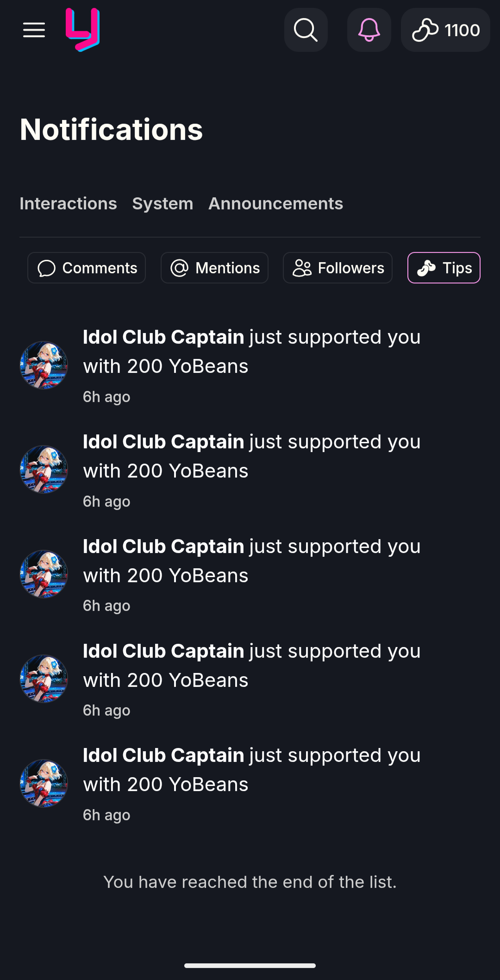
Task: Tap the avatar in the last notification
Action: 44,784
